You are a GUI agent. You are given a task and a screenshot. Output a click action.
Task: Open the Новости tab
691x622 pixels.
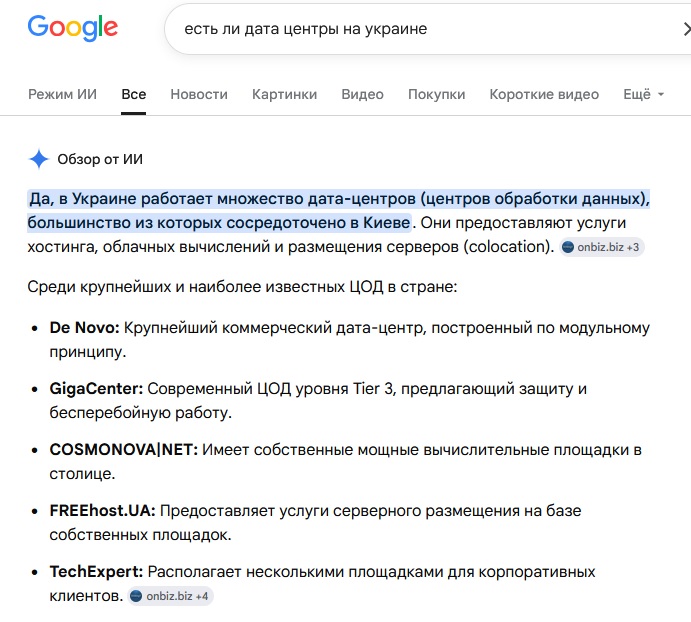pyautogui.click(x=199, y=94)
